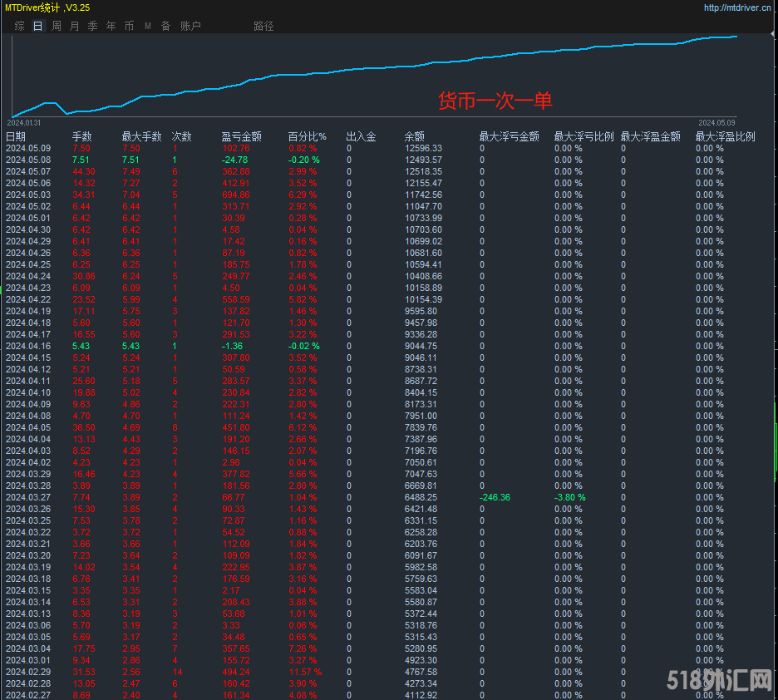Click the 最大浮亏比例 column header
The image size is (778, 700).
click(584, 136)
